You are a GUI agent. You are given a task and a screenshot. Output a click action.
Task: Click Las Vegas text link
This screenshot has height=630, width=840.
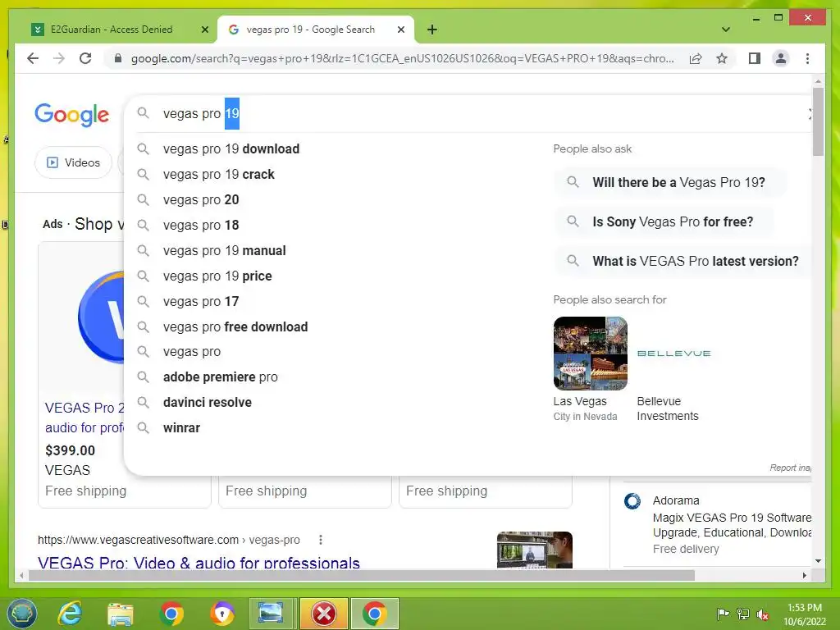580,401
